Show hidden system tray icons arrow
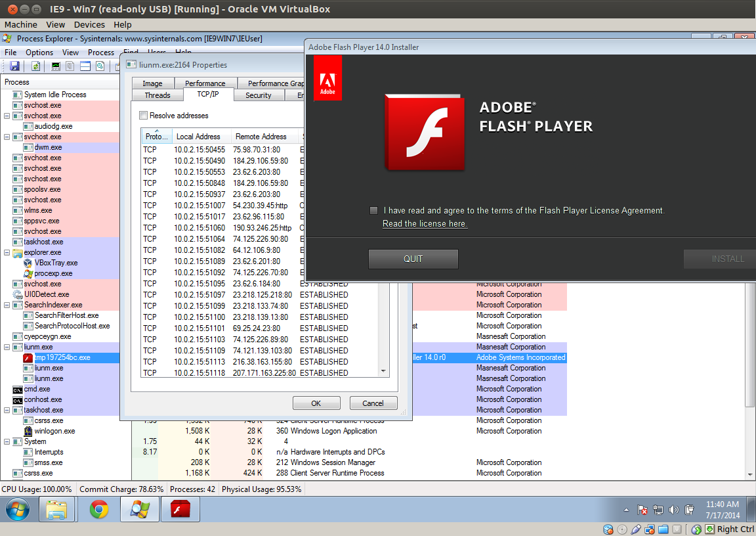The width and height of the screenshot is (756, 536). tap(626, 510)
